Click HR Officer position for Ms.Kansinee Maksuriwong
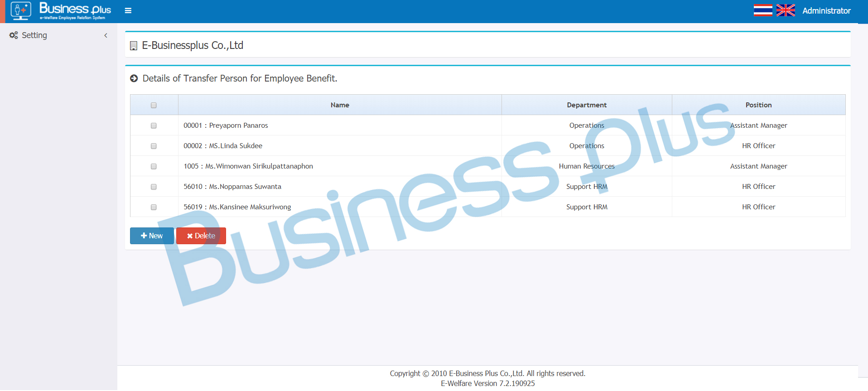 (758, 207)
